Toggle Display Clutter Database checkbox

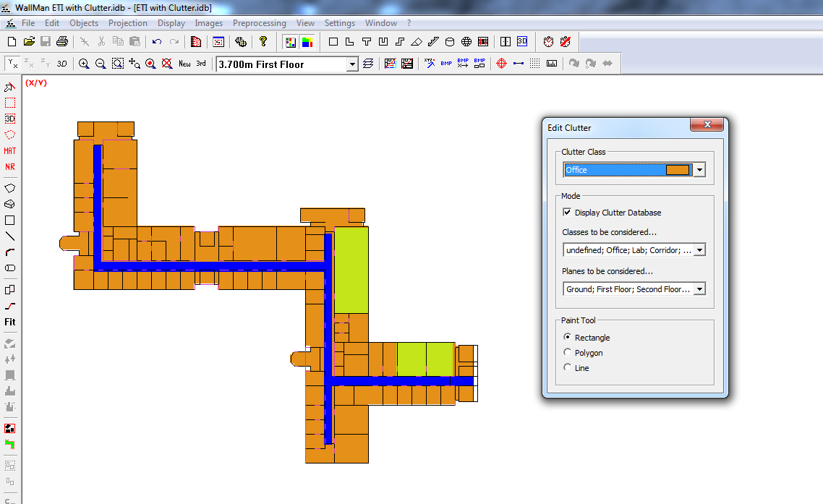[568, 213]
